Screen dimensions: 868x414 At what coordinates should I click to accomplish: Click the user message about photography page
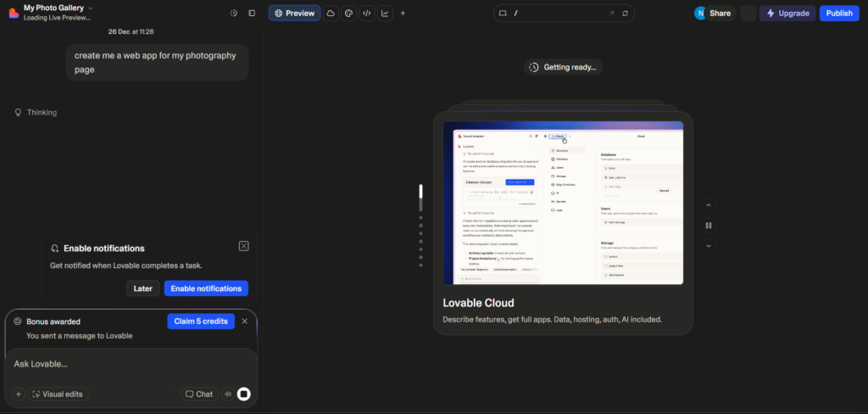point(157,63)
